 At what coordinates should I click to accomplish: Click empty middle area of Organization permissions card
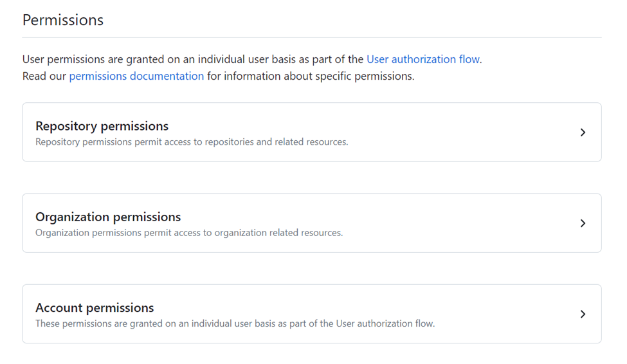coord(463,223)
